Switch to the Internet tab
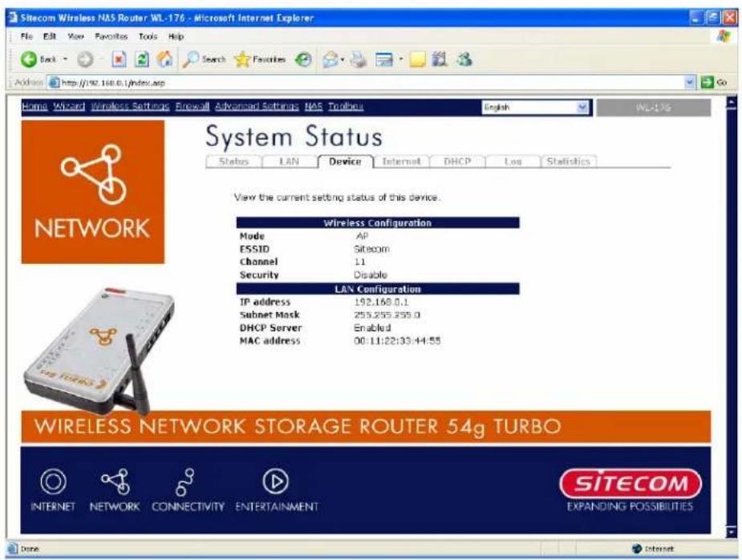The width and height of the screenshot is (742, 560). pos(401,161)
